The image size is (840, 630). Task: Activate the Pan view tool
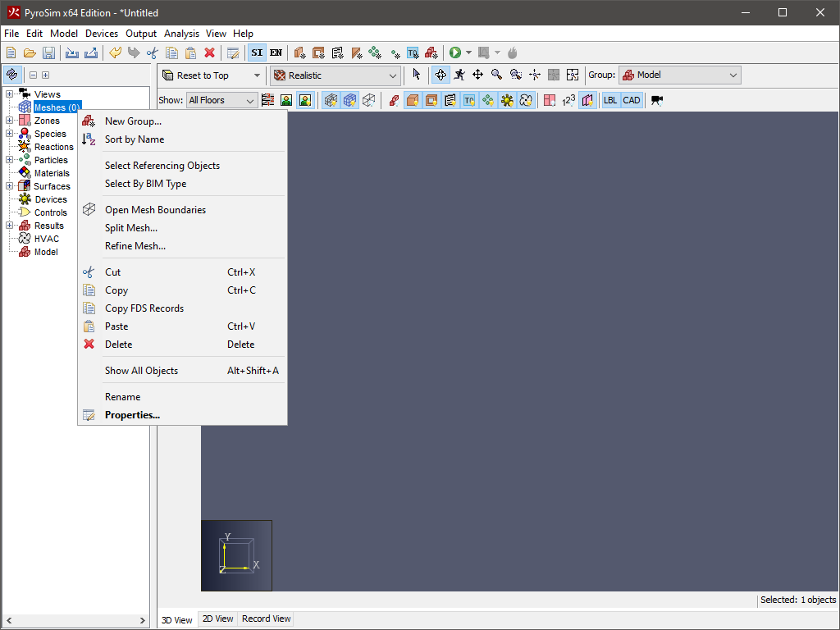pyautogui.click(x=478, y=75)
